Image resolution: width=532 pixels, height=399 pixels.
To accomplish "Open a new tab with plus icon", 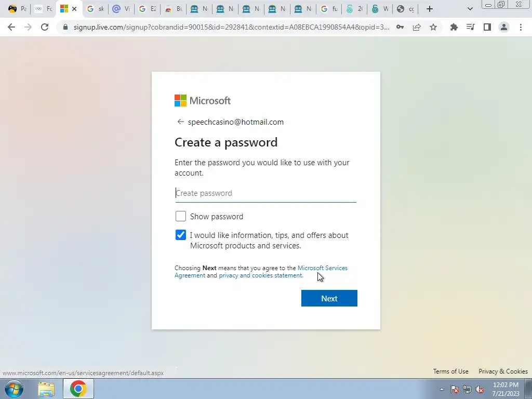I will (430, 9).
